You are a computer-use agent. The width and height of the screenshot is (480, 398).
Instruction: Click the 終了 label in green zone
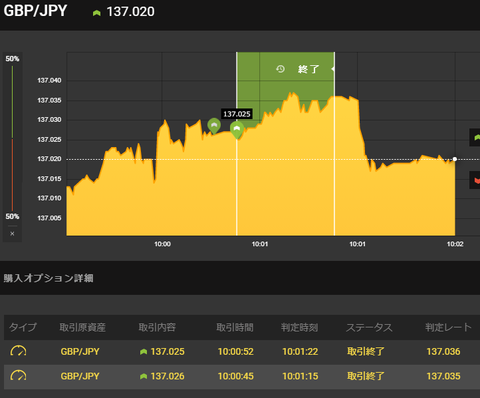click(x=308, y=69)
